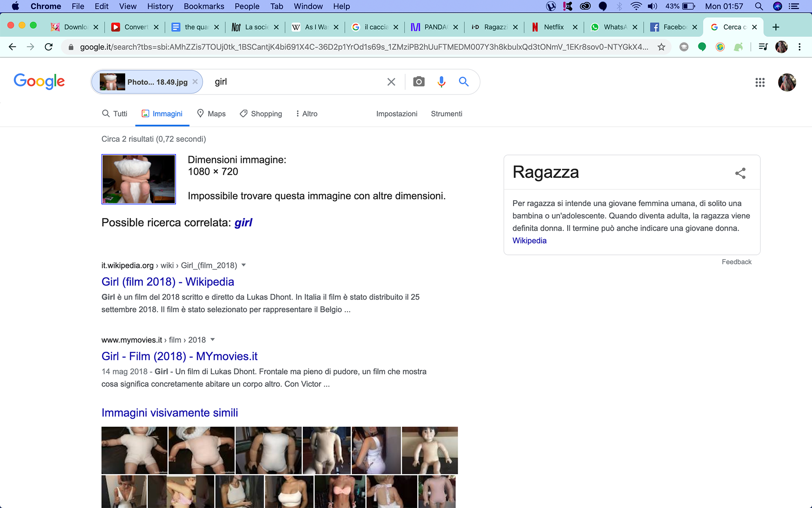Open Girl (film 2018) - Wikipedia result
Image resolution: width=812 pixels, height=508 pixels.
click(167, 282)
